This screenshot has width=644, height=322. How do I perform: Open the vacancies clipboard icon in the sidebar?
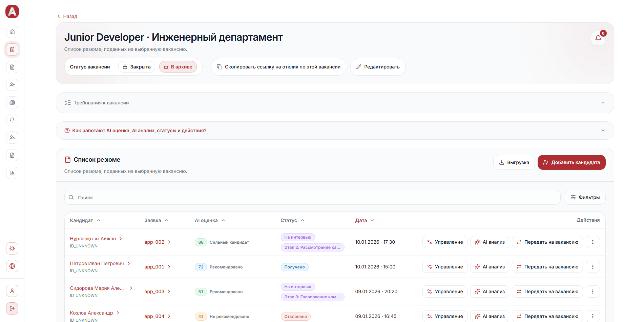click(12, 49)
